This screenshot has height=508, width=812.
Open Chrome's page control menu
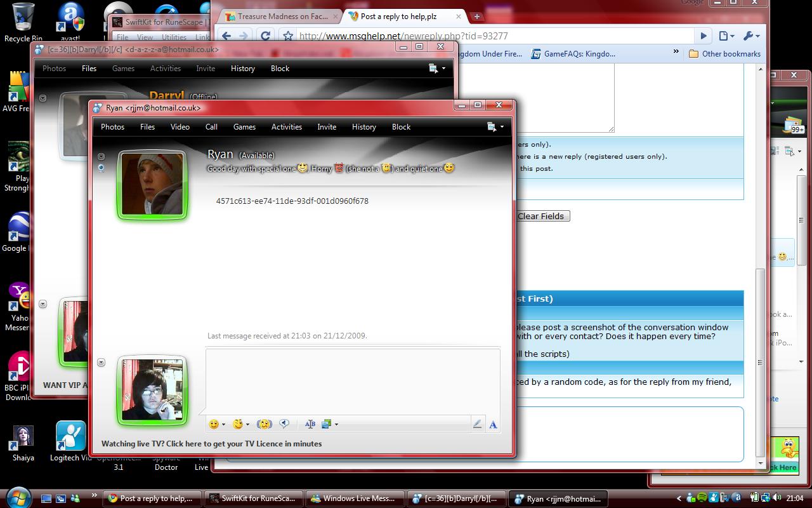(726, 36)
